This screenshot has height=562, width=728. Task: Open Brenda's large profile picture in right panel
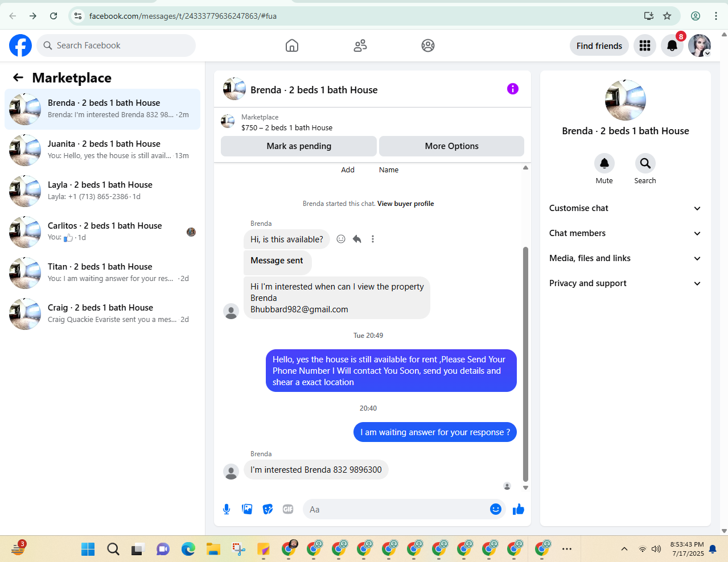pos(626,100)
